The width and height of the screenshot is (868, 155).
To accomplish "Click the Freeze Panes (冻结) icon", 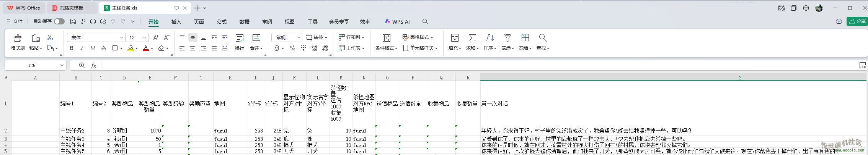I will click(525, 38).
